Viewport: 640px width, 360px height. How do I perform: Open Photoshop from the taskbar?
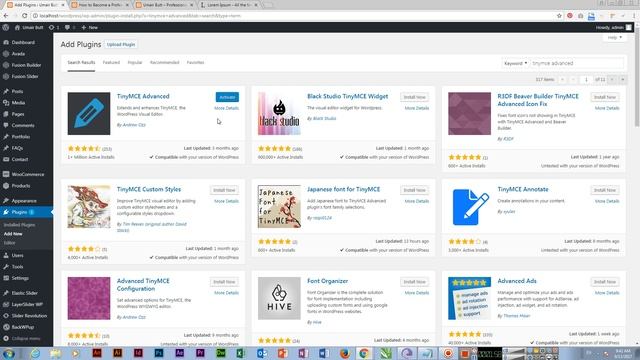[x=159, y=353]
